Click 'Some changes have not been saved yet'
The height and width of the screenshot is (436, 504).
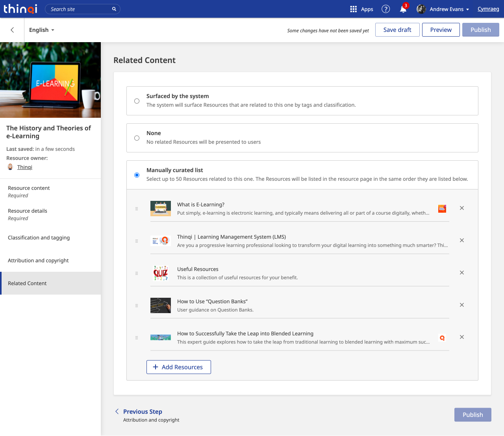[x=328, y=31]
